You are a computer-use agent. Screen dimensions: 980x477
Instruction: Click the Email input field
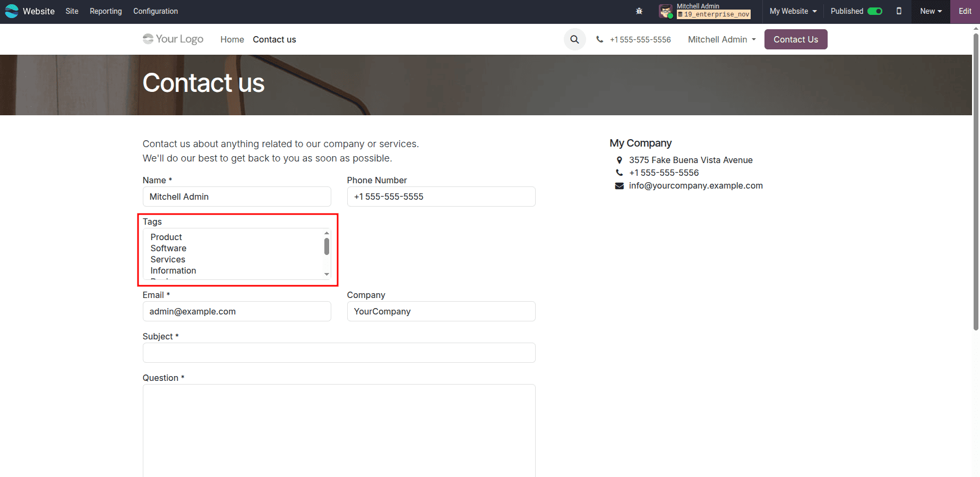click(x=237, y=311)
